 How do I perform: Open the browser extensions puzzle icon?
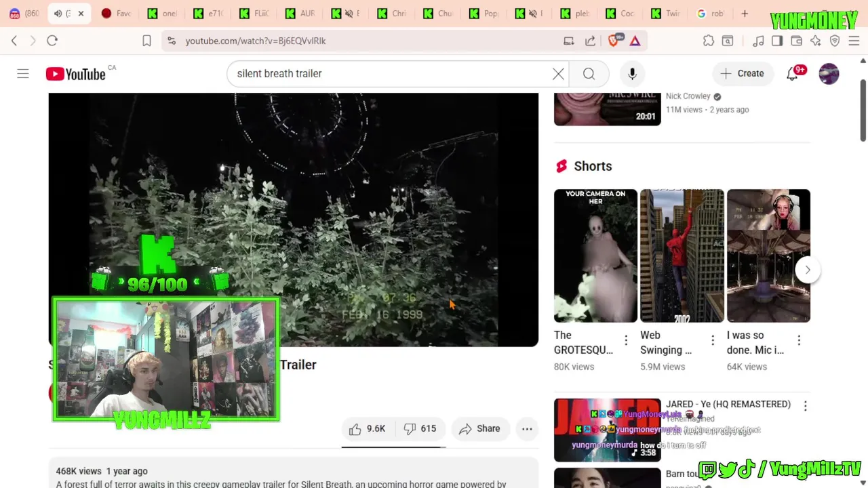click(709, 41)
